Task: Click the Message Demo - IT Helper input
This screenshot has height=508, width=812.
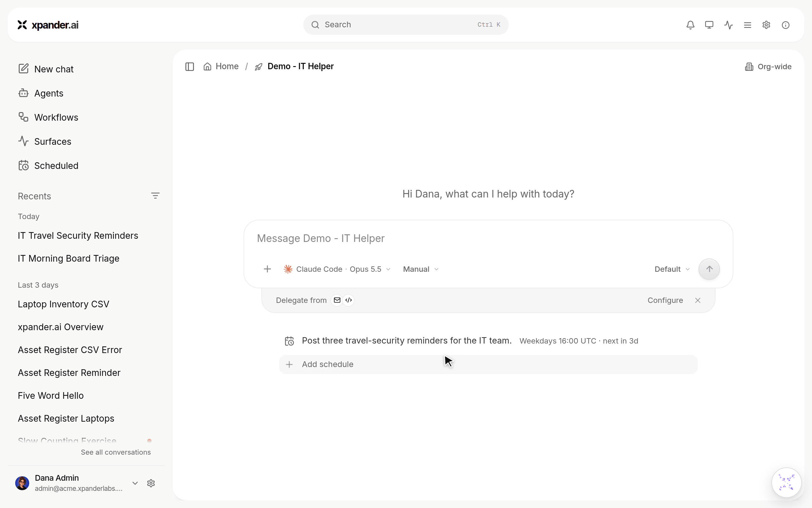Action: click(x=488, y=238)
